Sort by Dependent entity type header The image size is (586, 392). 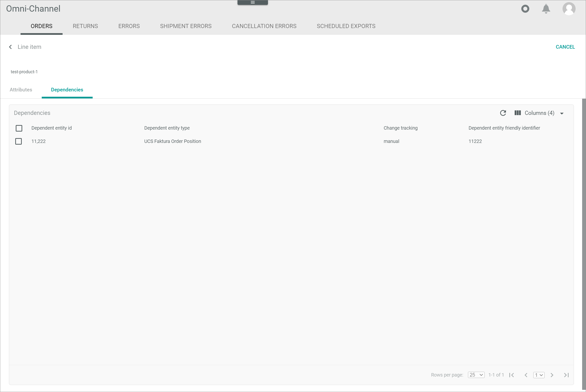[x=167, y=128]
